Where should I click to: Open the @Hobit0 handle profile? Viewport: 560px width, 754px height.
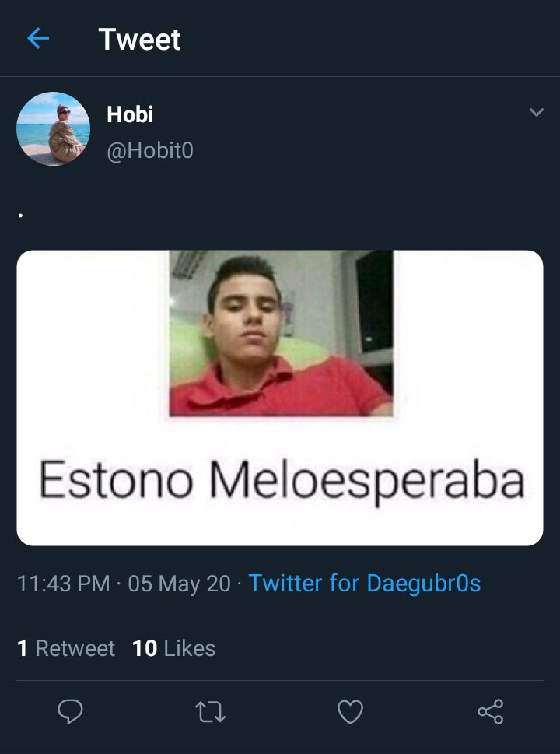coord(150,151)
